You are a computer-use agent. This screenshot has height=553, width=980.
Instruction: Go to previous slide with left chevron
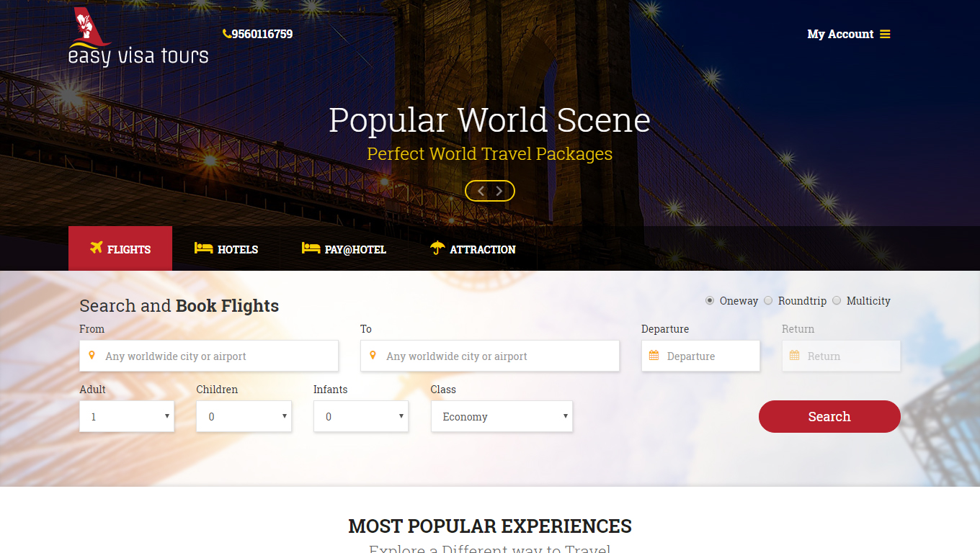pos(481,191)
